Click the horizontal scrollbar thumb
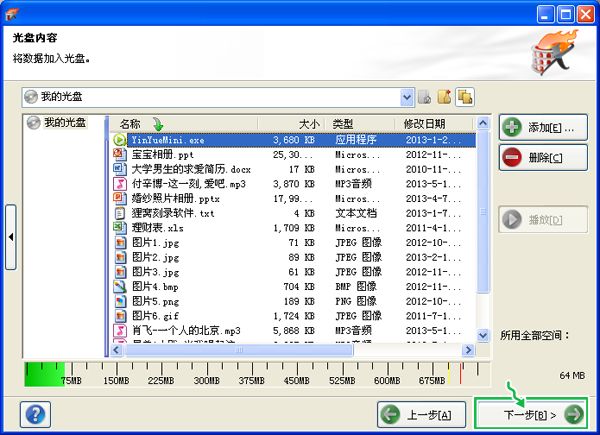Viewport: 600px width, 435px height. [x=238, y=350]
